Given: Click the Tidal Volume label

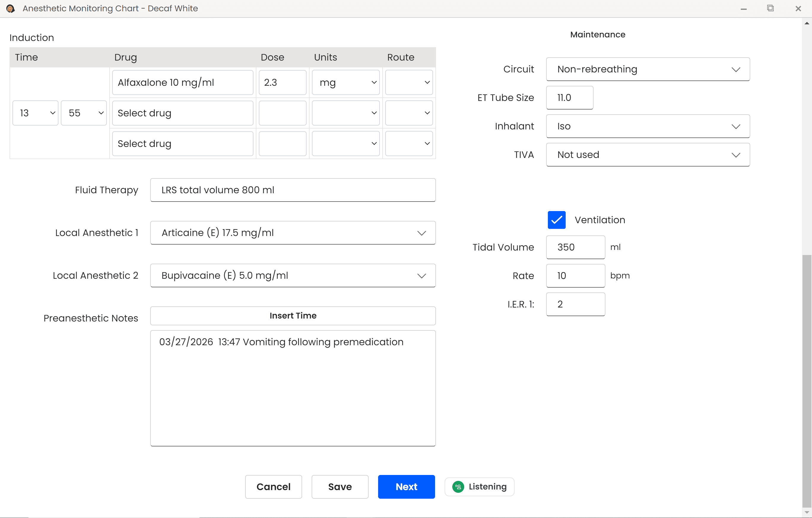Looking at the screenshot, I should click(x=503, y=247).
